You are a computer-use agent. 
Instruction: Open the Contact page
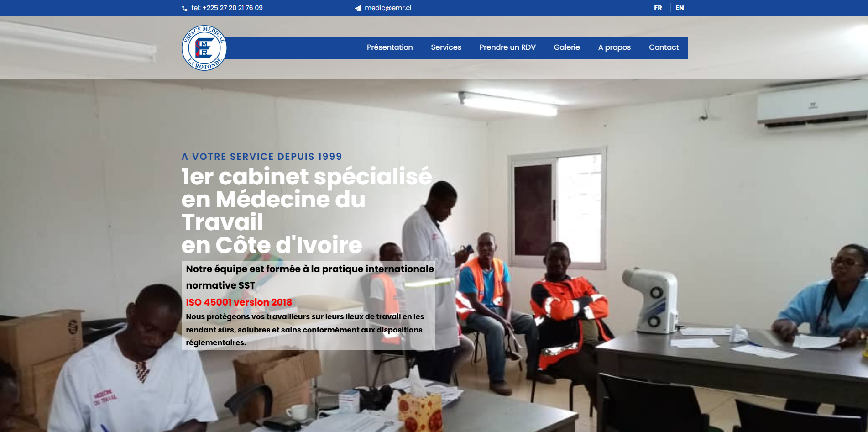664,47
